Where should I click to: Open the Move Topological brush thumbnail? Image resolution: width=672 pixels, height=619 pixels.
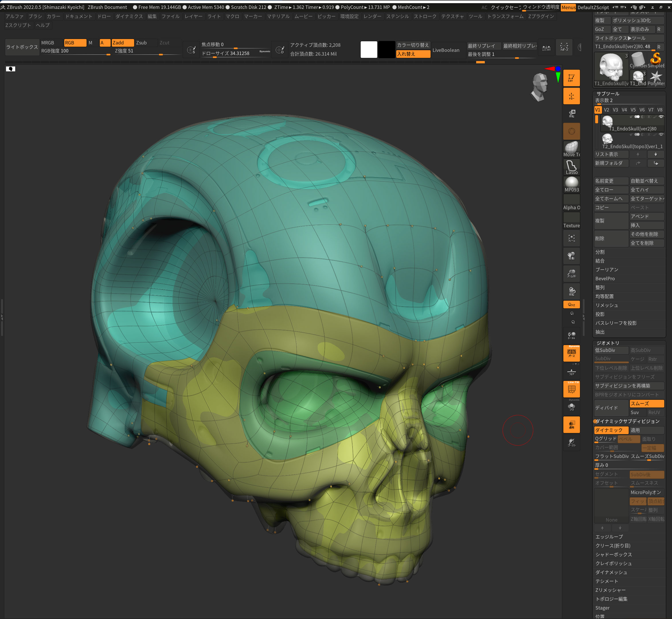click(571, 149)
